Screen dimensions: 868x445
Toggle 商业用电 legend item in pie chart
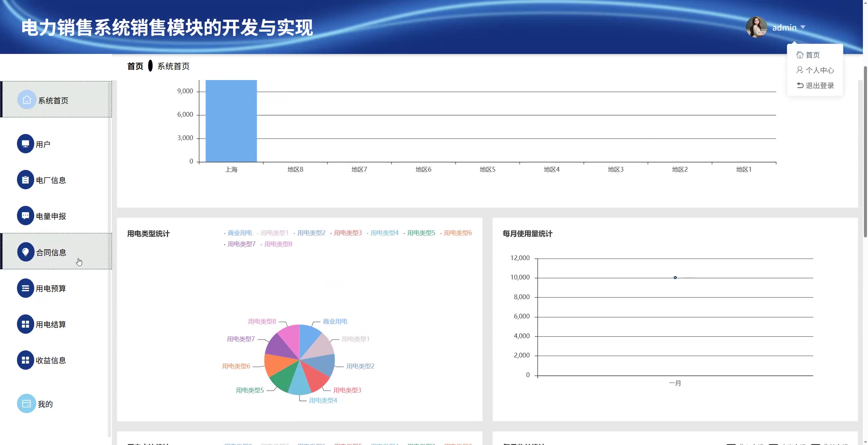pyautogui.click(x=239, y=233)
